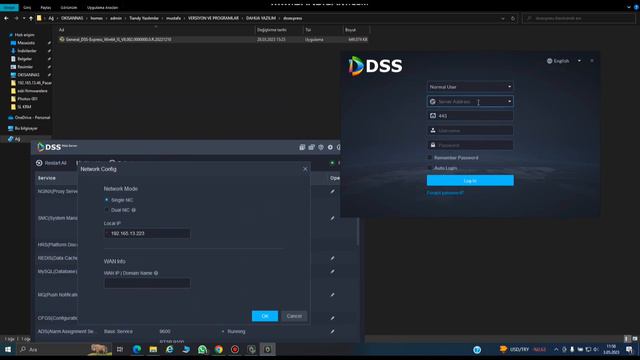Click the taskbar search box

coord(63,349)
